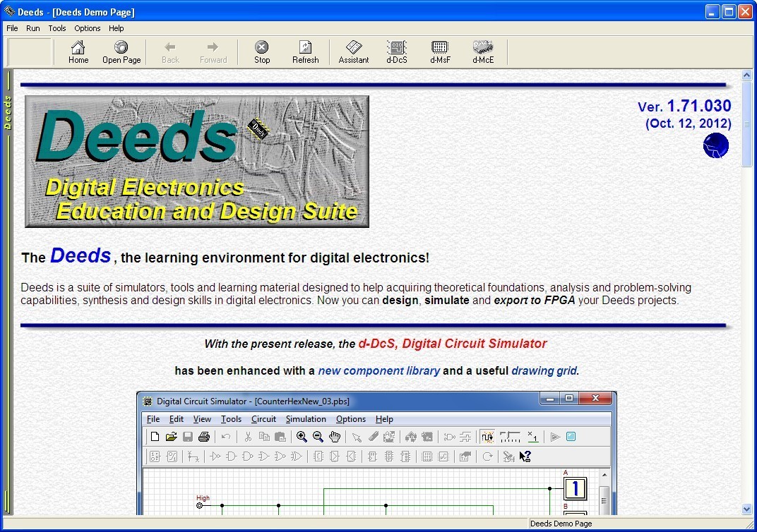Follow the red 'd-DcS, Digital Circuit Simulator' link
The image size is (757, 532).
click(453, 344)
